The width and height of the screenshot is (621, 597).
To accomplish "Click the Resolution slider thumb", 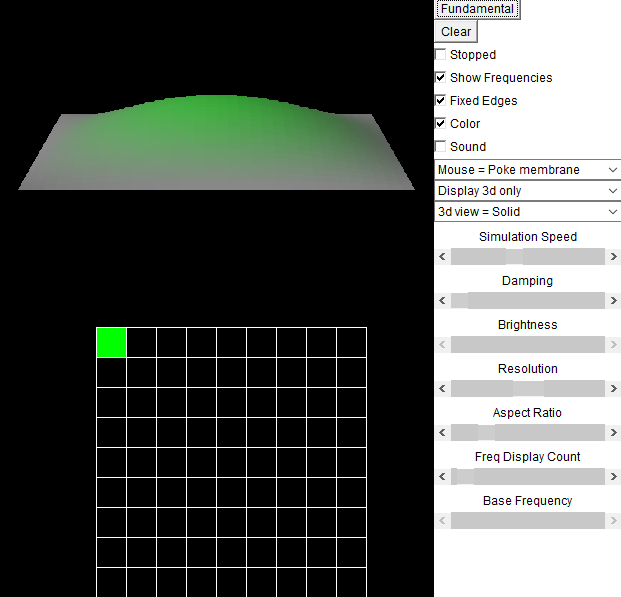I will click(x=528, y=389).
